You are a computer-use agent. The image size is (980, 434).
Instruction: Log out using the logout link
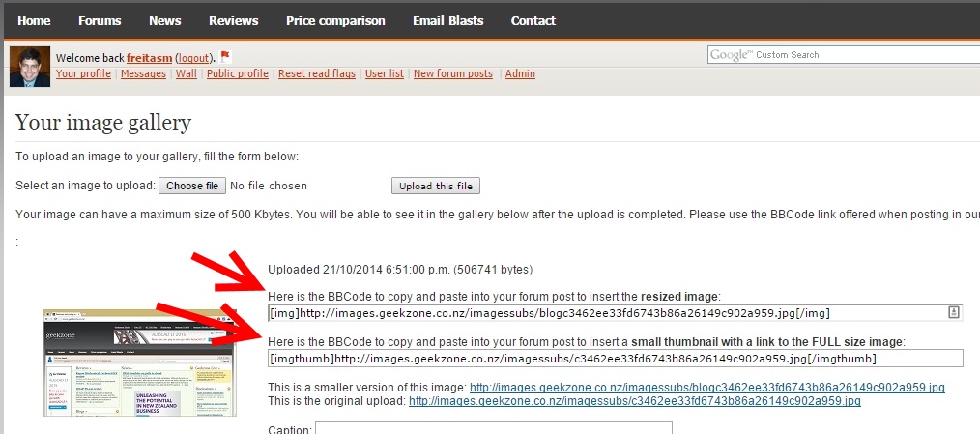coord(197,58)
